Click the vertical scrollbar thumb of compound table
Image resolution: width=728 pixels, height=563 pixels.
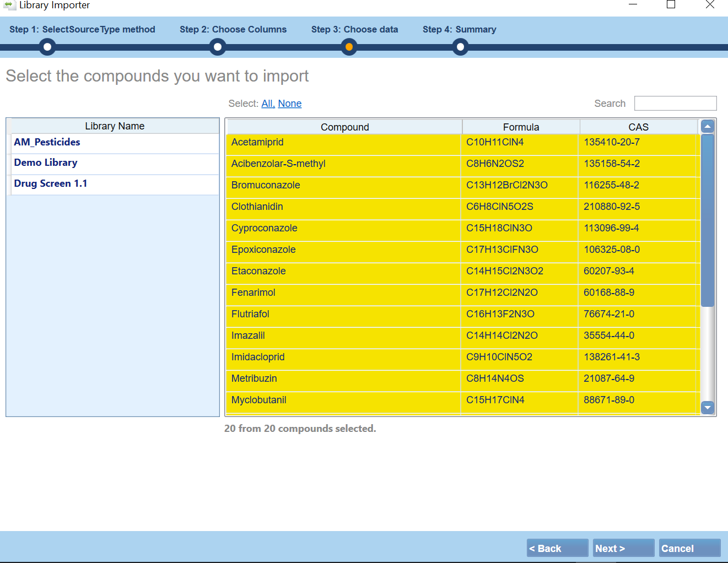[708, 220]
